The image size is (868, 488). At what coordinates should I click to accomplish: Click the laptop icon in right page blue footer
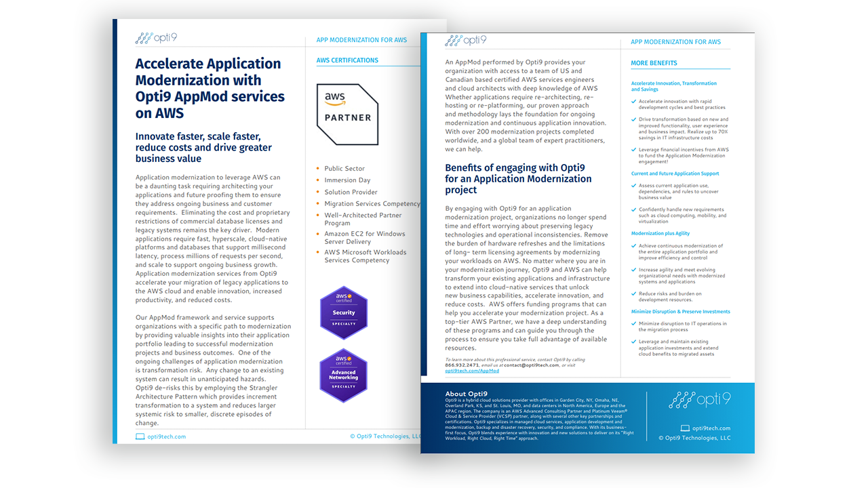(685, 428)
